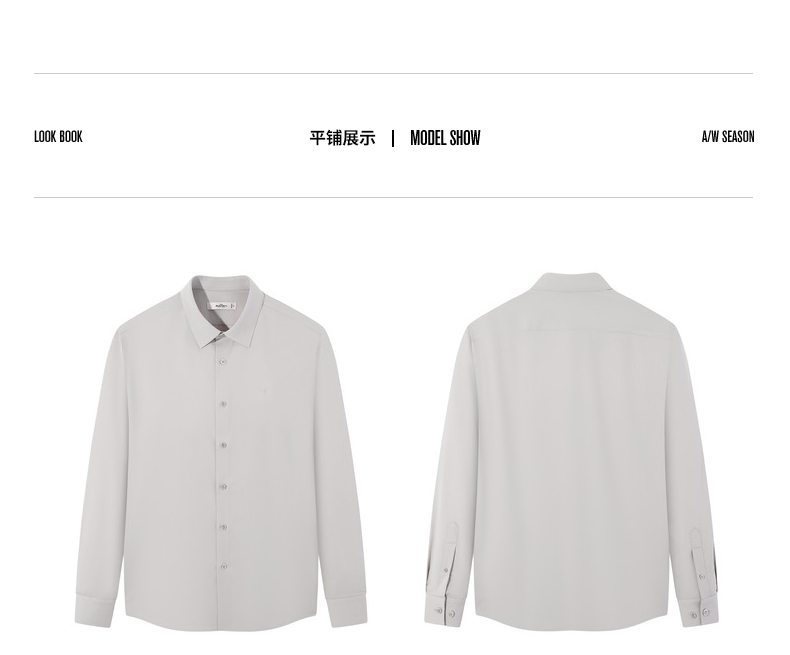Click the left sleeve cuff of front shirt

click(x=94, y=611)
